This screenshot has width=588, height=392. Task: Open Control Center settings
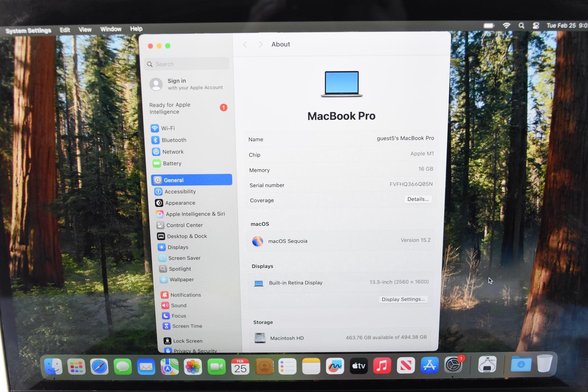[x=180, y=225]
